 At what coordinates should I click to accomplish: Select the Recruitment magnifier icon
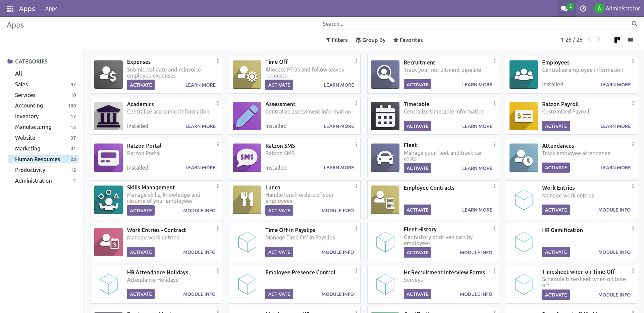click(x=385, y=74)
